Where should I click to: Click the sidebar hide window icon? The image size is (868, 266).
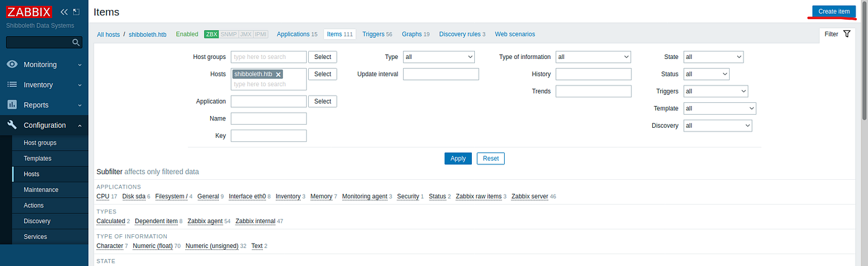76,12
